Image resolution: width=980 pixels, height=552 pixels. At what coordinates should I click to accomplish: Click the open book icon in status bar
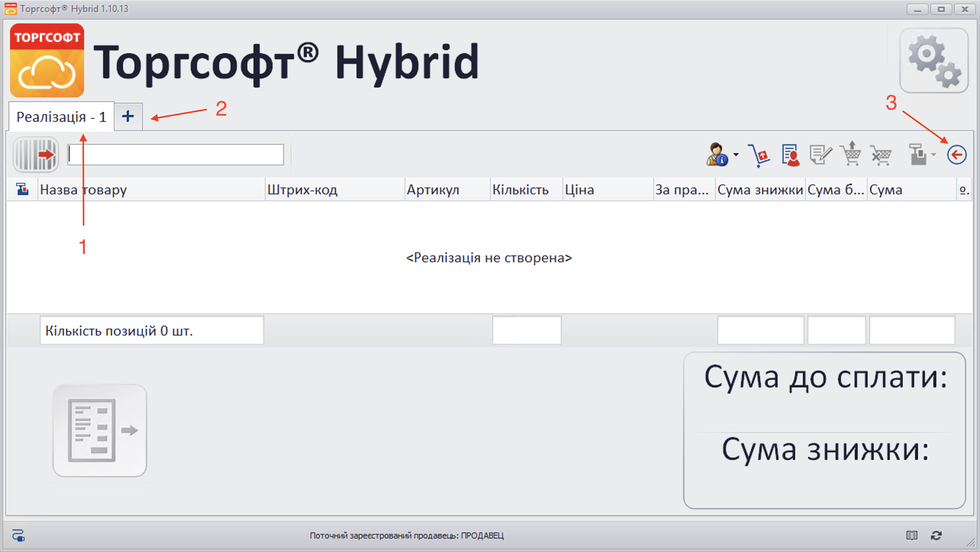pos(912,535)
